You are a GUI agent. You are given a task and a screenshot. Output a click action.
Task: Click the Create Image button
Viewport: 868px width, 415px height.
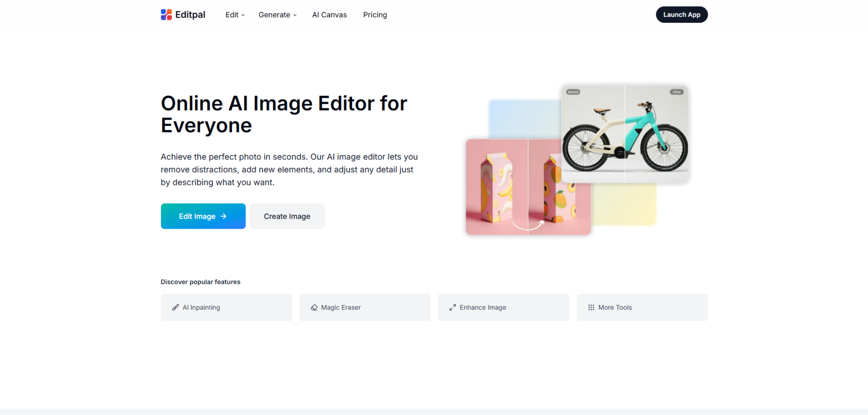(287, 216)
